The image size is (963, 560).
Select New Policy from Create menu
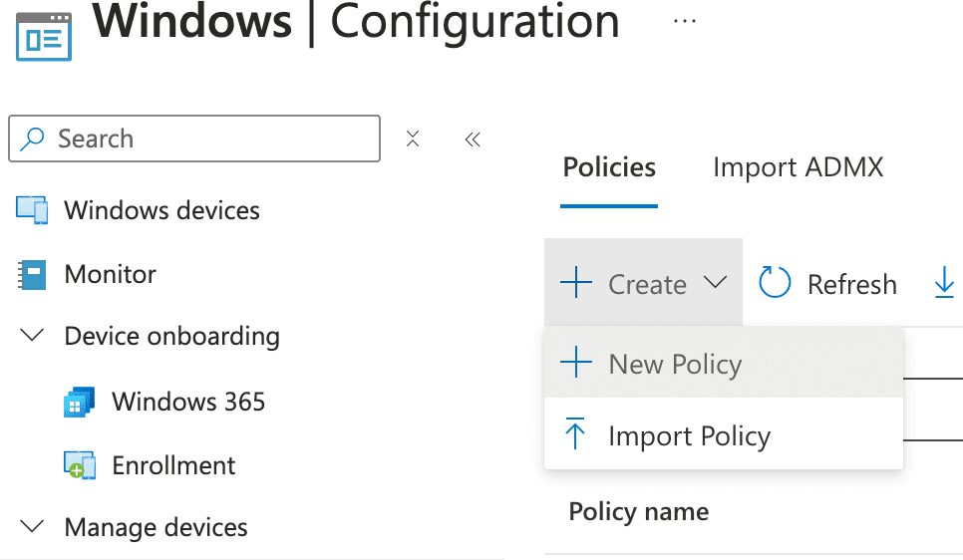(675, 365)
